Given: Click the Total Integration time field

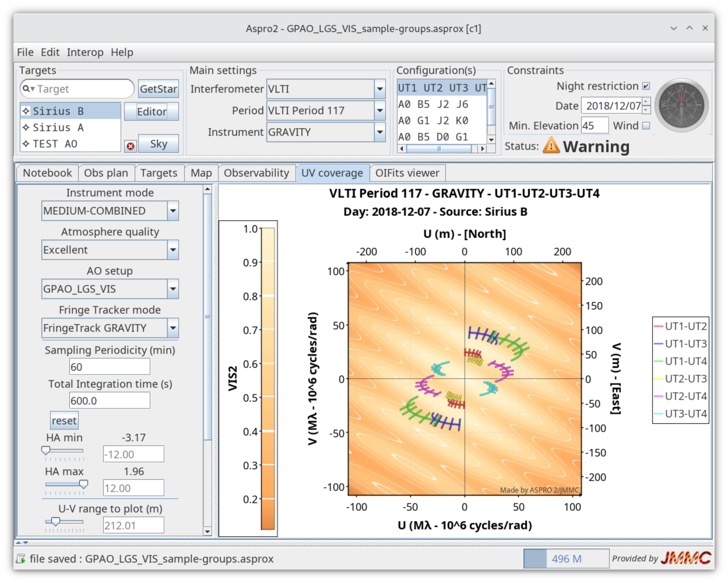Looking at the screenshot, I should (109, 401).
